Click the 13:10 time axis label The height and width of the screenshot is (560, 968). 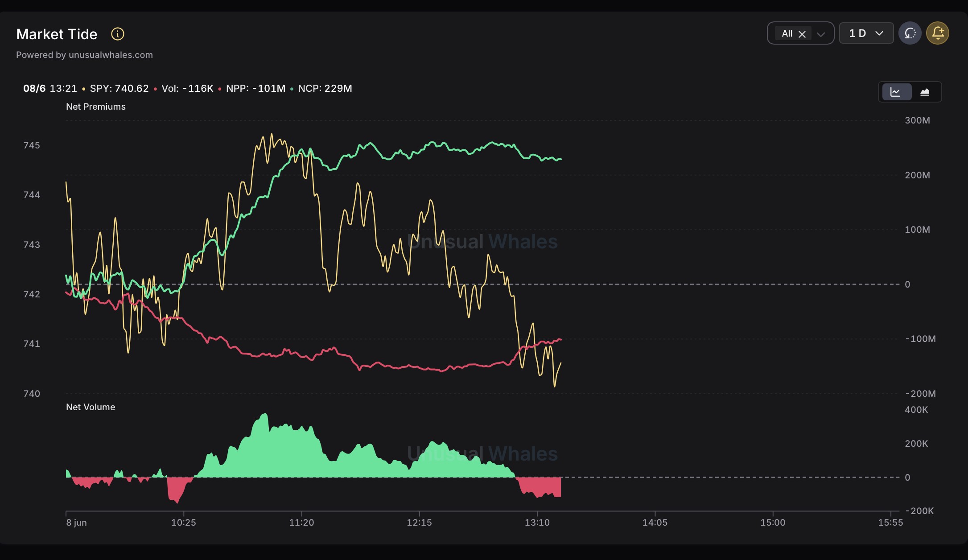(x=537, y=523)
